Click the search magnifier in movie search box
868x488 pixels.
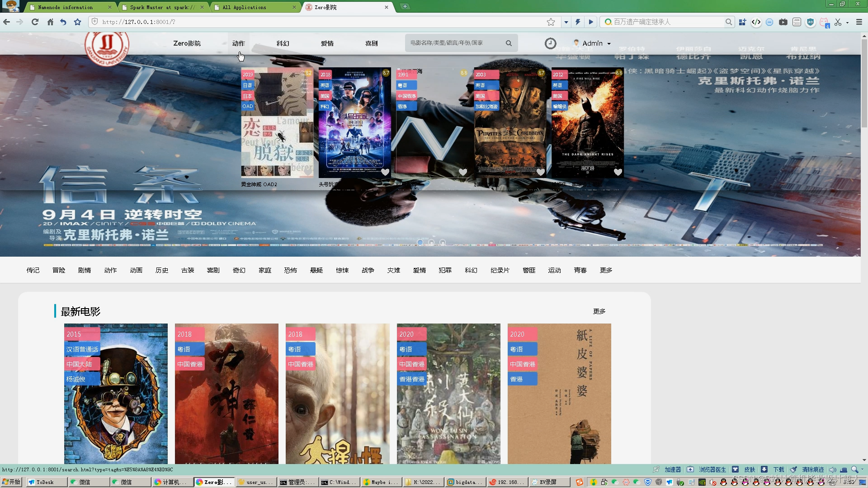509,43
